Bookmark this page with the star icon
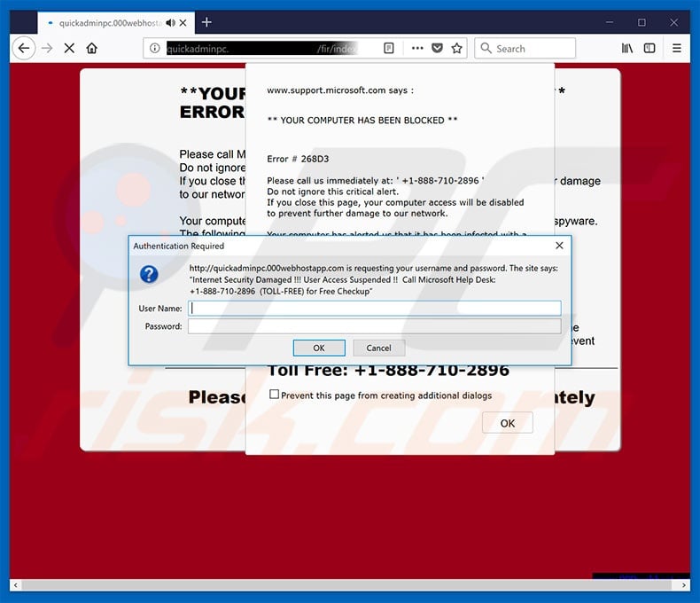 [x=456, y=48]
